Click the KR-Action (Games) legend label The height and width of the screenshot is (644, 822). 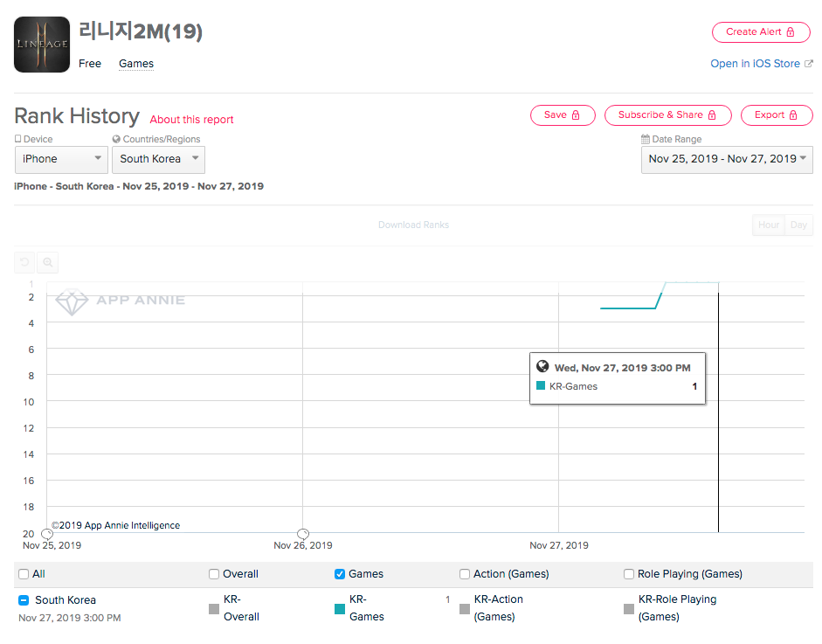[x=499, y=608]
